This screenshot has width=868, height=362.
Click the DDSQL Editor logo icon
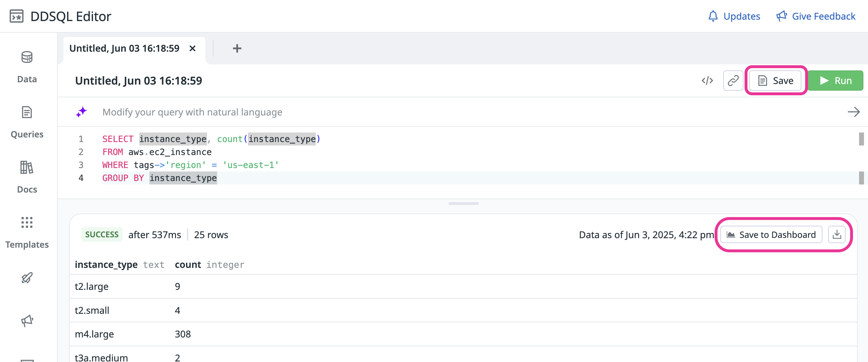tap(16, 16)
